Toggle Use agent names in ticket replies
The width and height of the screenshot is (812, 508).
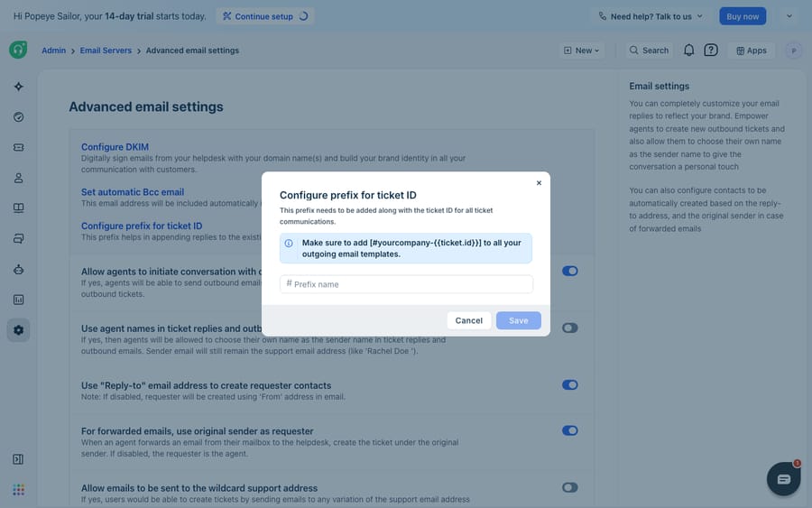click(570, 328)
